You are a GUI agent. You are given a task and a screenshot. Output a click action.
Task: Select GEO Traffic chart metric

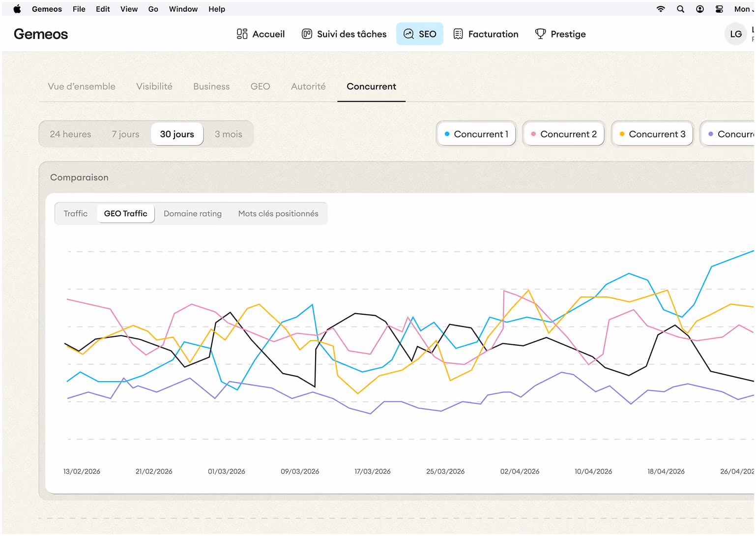click(126, 213)
